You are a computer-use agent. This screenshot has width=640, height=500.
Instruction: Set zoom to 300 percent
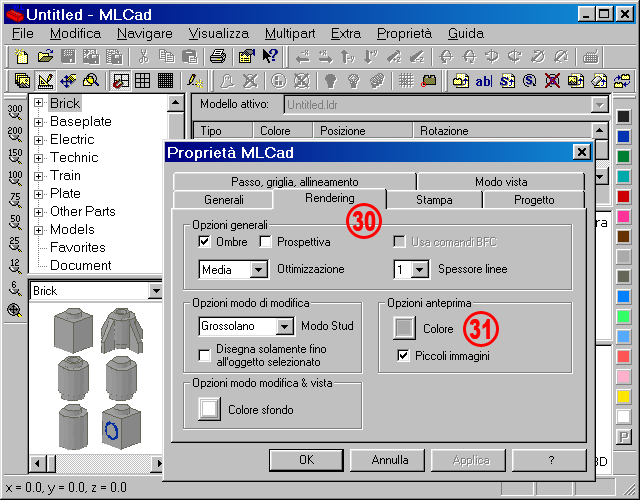[15, 111]
